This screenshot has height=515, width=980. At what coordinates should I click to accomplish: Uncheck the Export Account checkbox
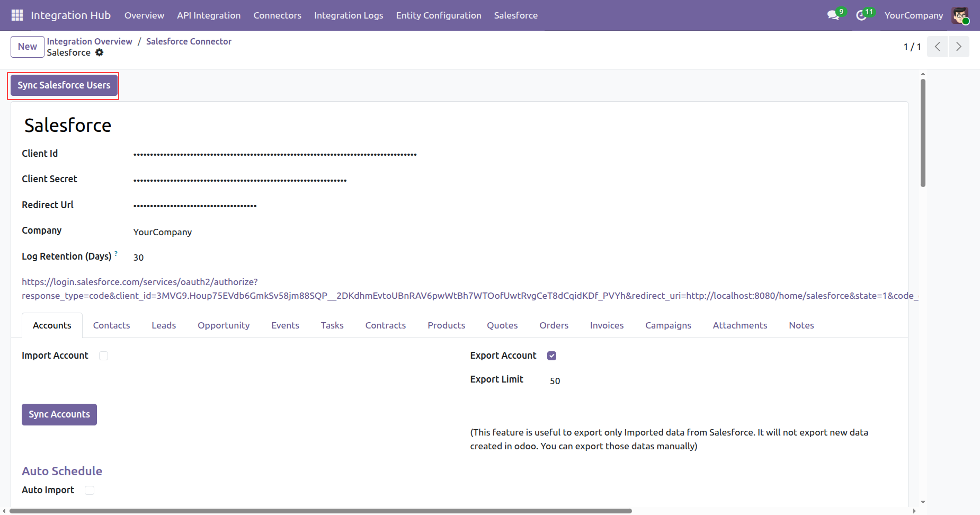[551, 356]
